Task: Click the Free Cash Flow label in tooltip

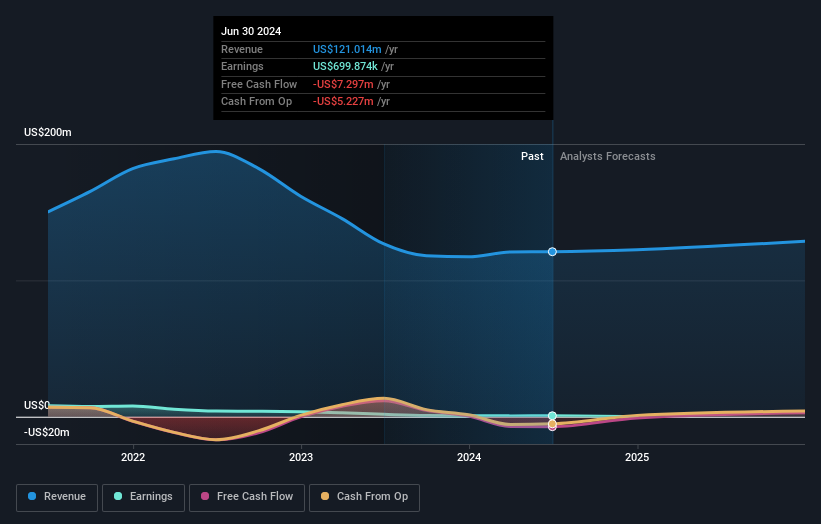Action: 259,84
